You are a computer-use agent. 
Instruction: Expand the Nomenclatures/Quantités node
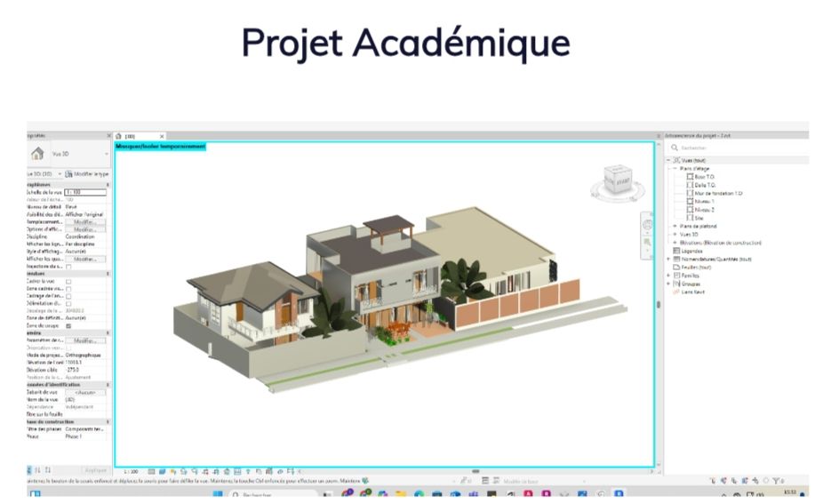pos(668,259)
